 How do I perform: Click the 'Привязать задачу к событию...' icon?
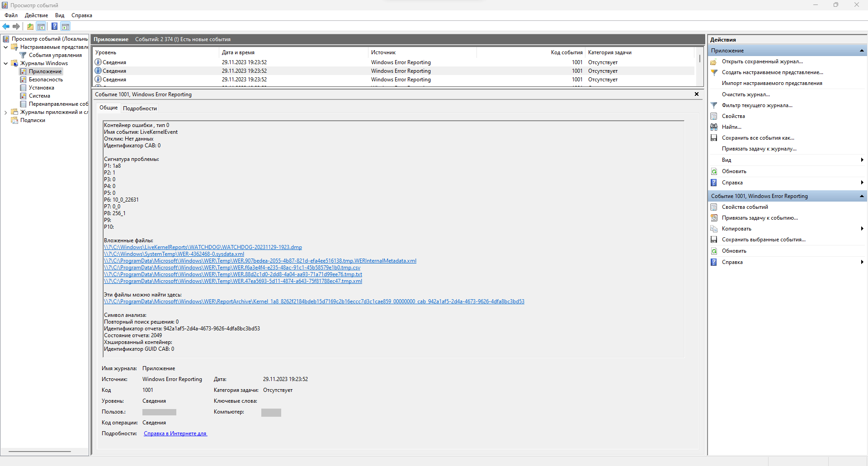(x=714, y=218)
